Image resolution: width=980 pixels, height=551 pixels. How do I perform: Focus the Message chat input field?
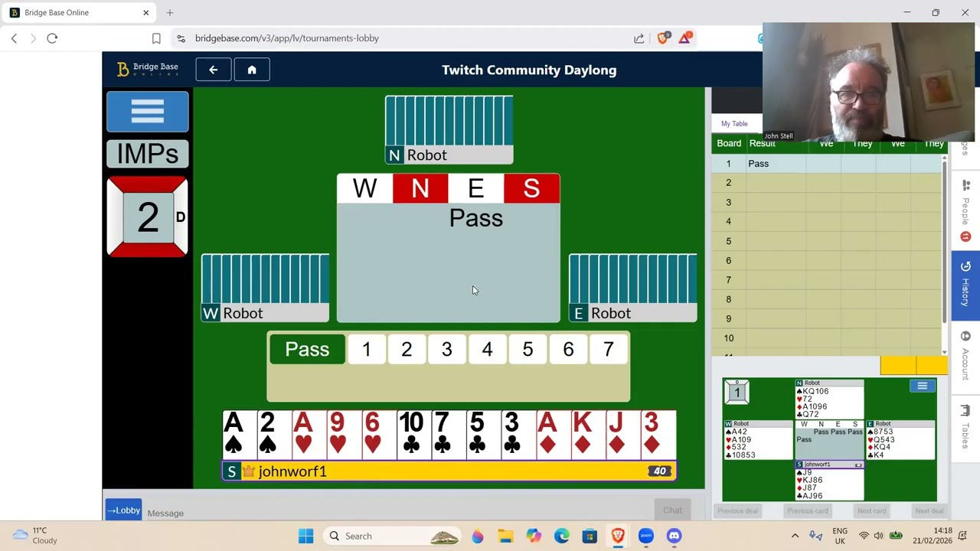[x=398, y=513]
